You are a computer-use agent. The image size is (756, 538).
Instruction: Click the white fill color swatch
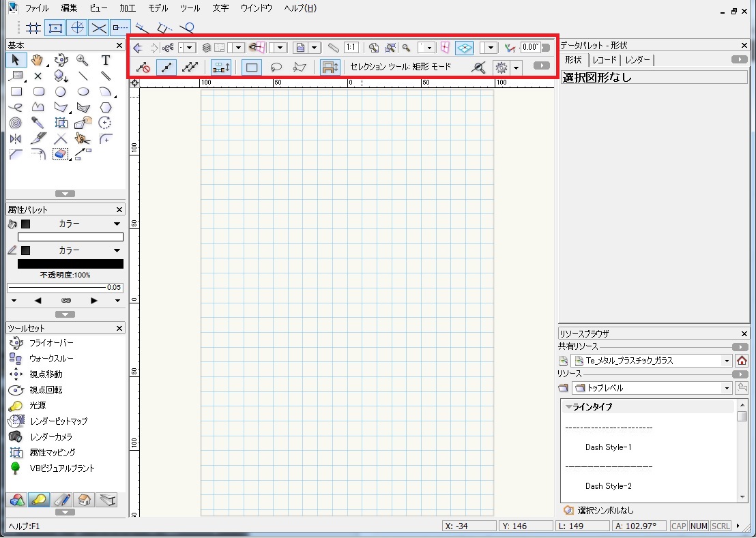[x=70, y=237]
